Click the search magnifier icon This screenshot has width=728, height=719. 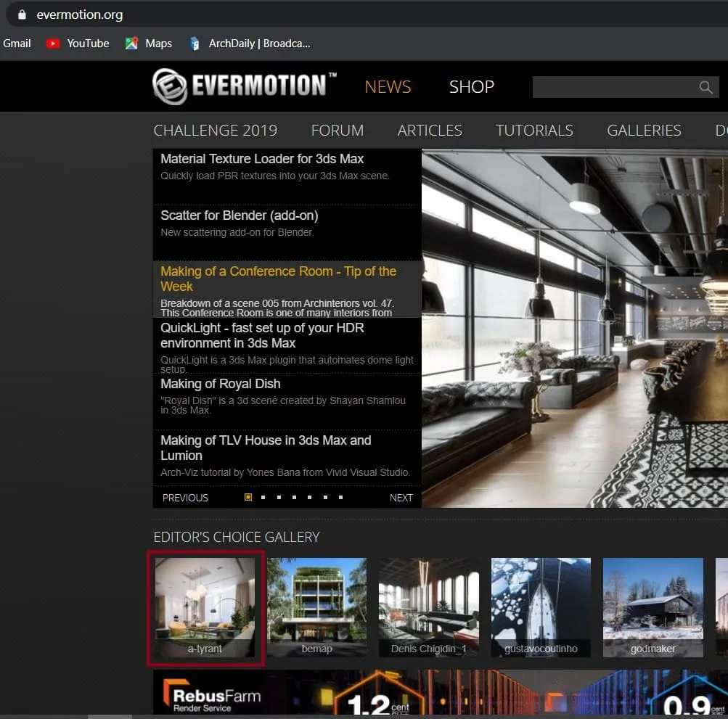click(x=705, y=87)
